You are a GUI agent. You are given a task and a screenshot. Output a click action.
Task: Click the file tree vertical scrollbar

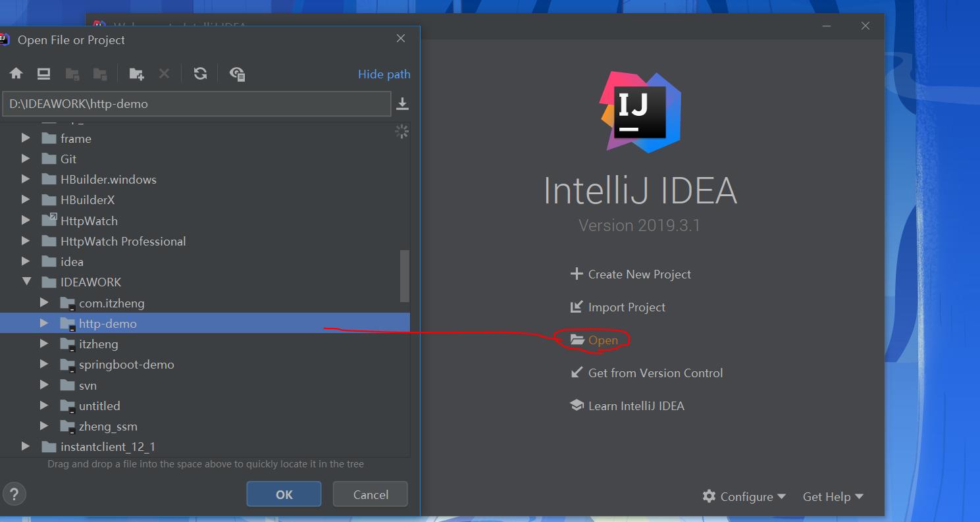(x=405, y=275)
